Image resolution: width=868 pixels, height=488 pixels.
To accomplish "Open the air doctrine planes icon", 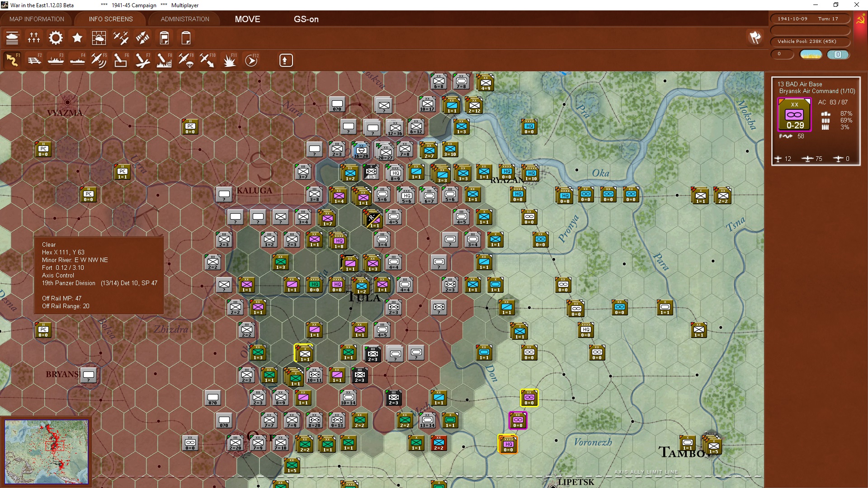I will coord(121,38).
